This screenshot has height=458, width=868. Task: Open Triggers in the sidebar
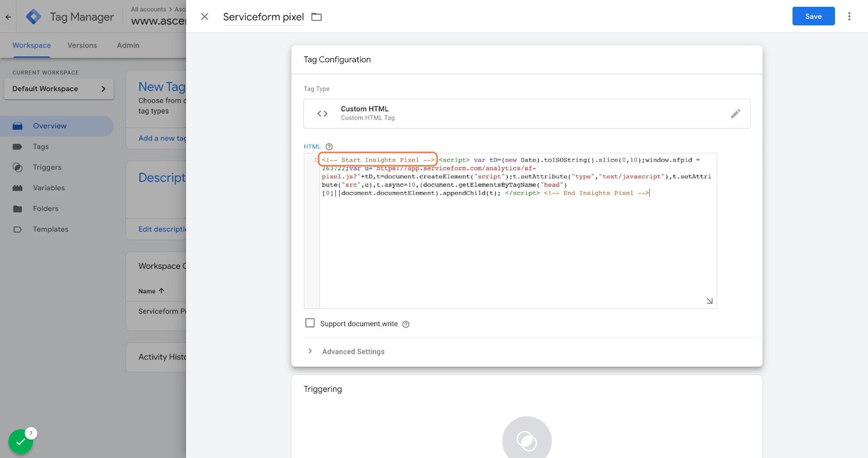coord(47,167)
